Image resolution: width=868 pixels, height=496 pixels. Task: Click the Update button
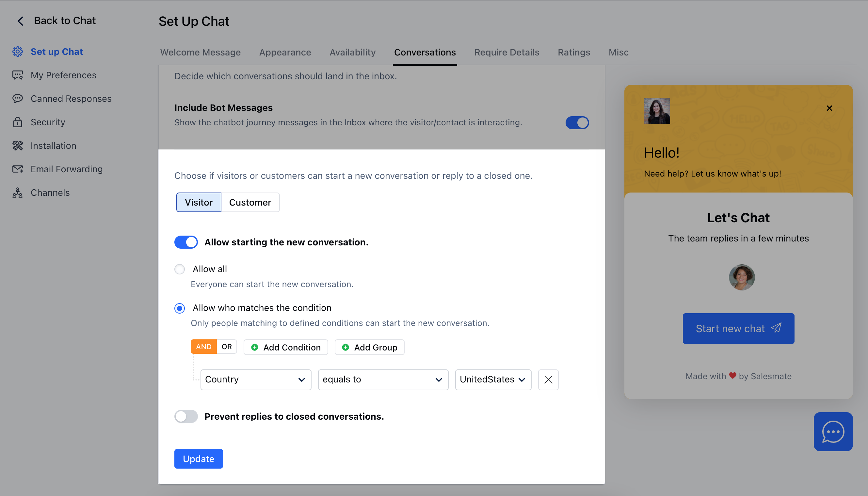click(199, 458)
